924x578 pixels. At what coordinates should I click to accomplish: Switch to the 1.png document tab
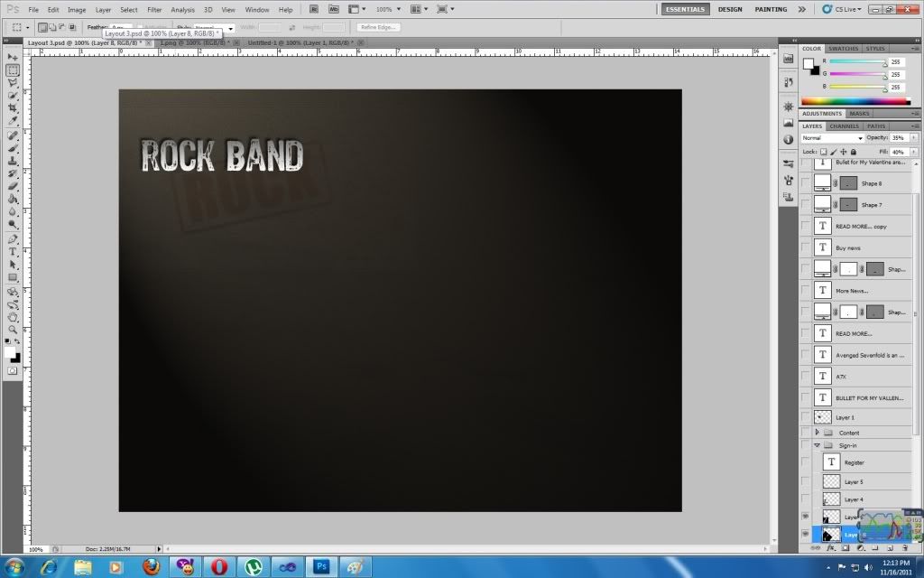[x=196, y=42]
